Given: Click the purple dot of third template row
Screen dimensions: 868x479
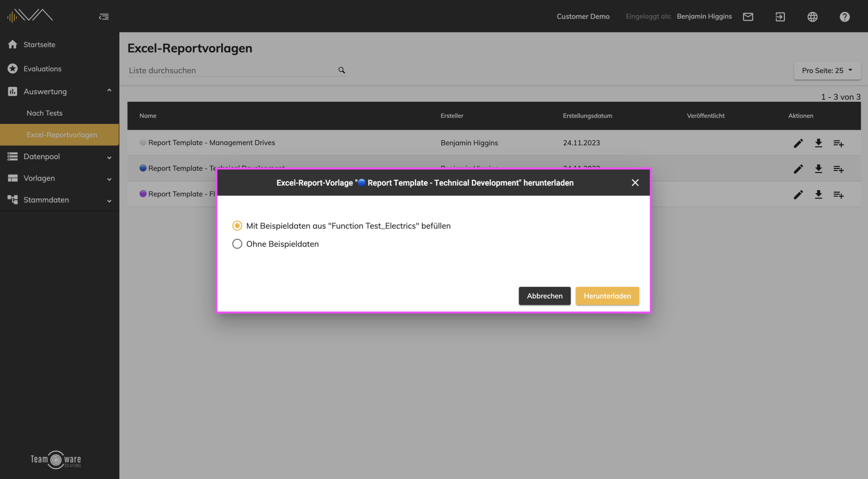Looking at the screenshot, I should [143, 194].
